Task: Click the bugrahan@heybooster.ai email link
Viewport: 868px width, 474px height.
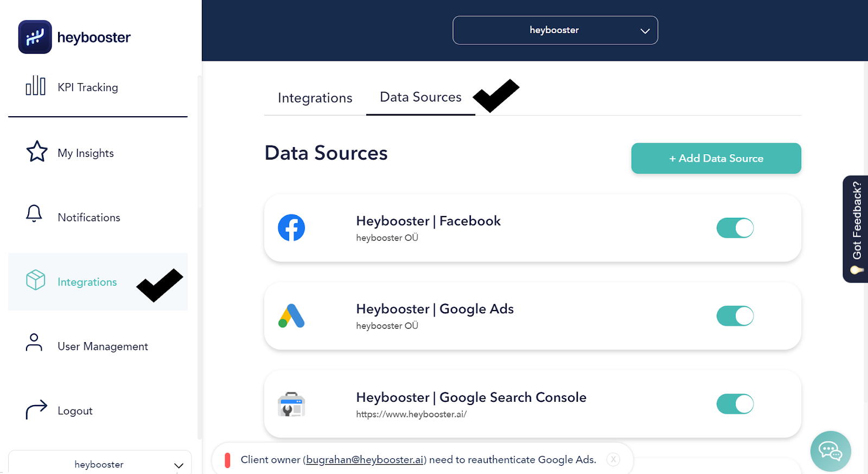Action: coord(365,460)
